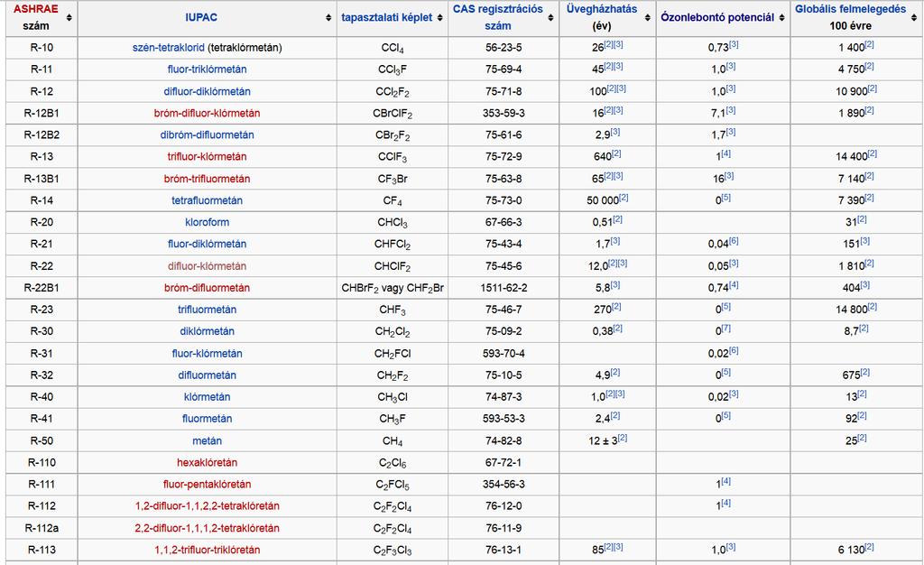Select the R-12B1 cell

42,113
